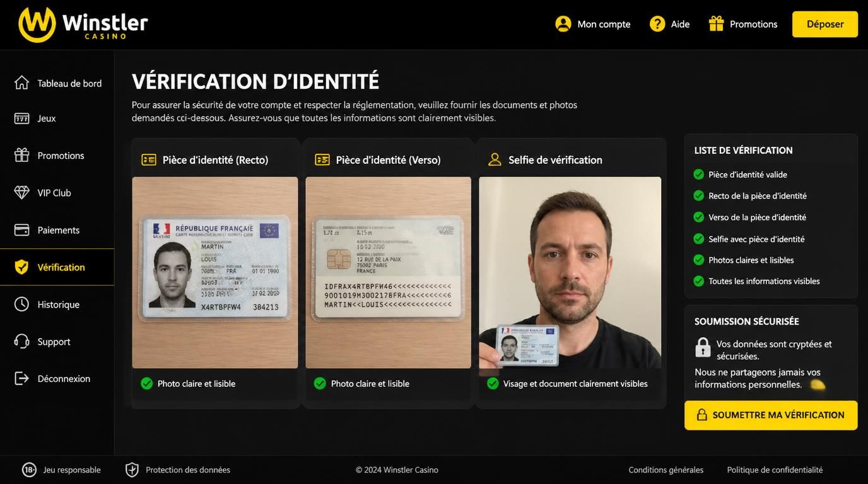Image resolution: width=868 pixels, height=484 pixels.
Task: Click checkmark beside Verso de la pièce d'identité
Action: coord(699,217)
